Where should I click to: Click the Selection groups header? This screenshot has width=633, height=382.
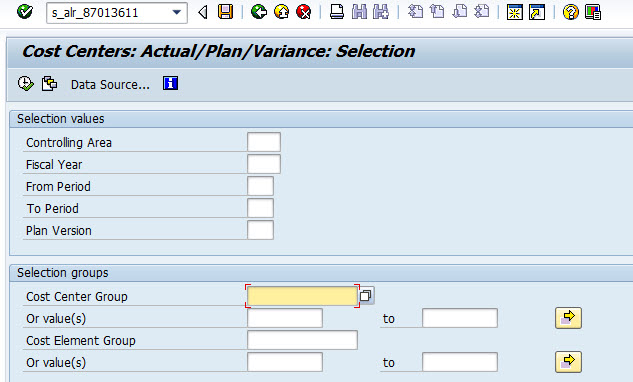[63, 273]
